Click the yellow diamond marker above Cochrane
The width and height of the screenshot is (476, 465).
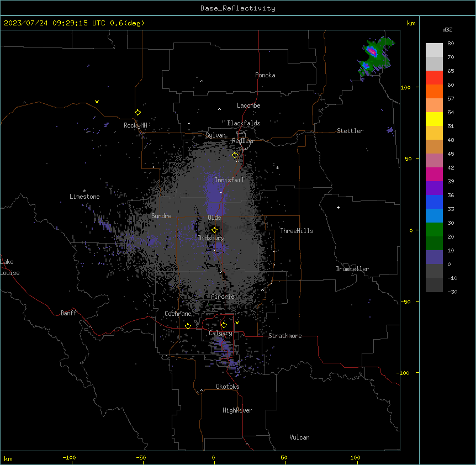pyautogui.click(x=188, y=326)
